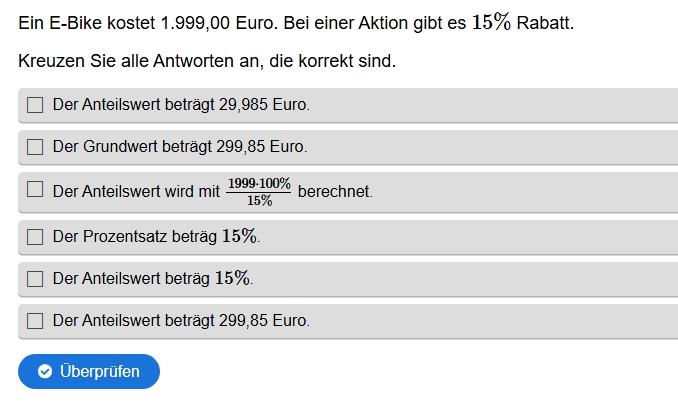Click the answer text "Der Anteilswert beträgt 299,85 Euro."
The width and height of the screenshot is (678, 403).
[181, 321]
